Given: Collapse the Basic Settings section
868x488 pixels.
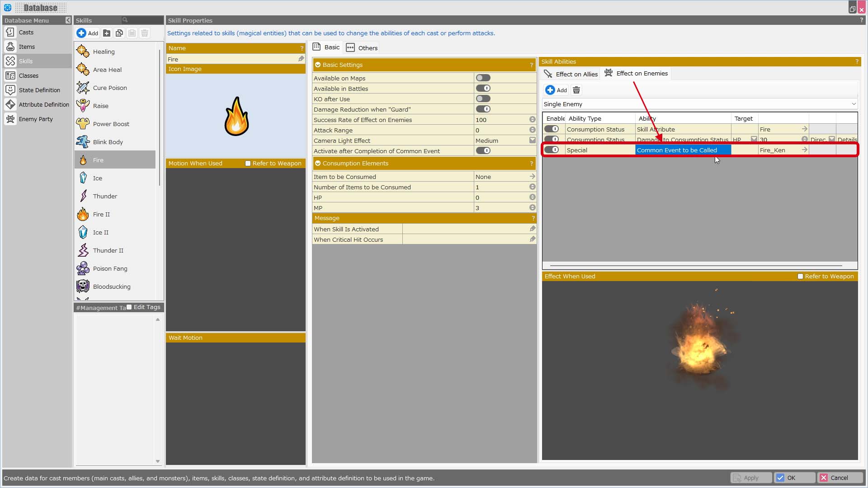Looking at the screenshot, I should pyautogui.click(x=318, y=65).
